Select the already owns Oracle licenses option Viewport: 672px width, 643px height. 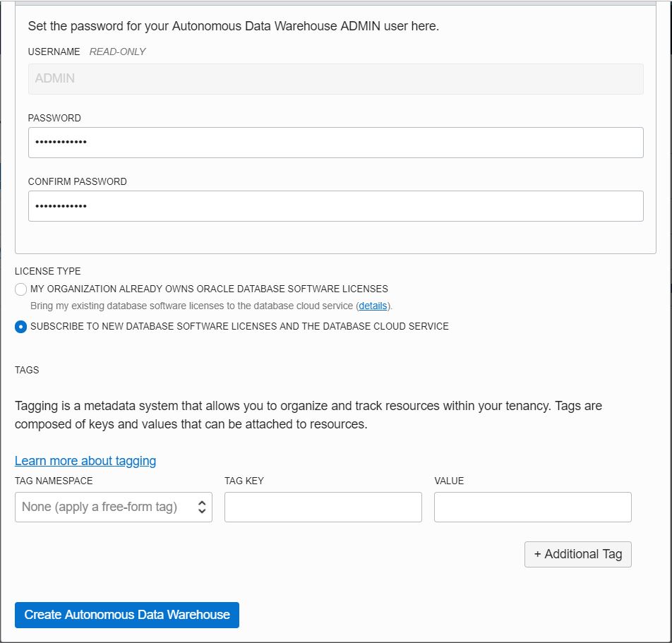point(21,289)
